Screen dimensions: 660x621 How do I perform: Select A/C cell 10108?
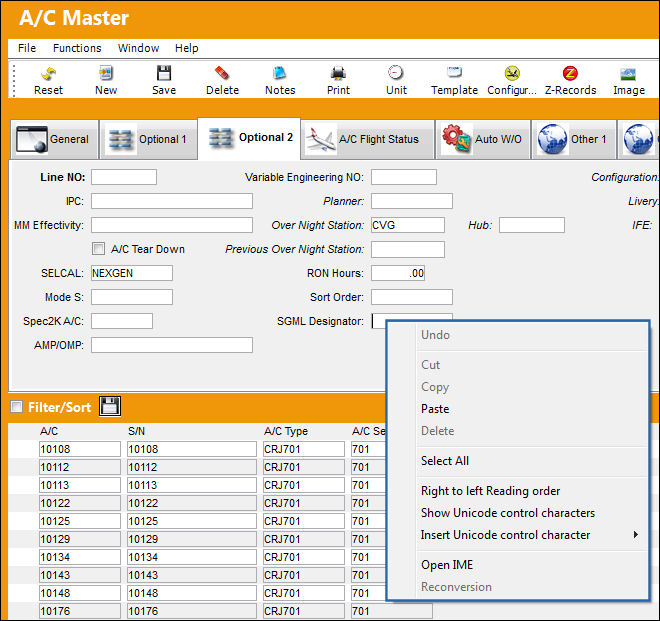click(x=80, y=449)
